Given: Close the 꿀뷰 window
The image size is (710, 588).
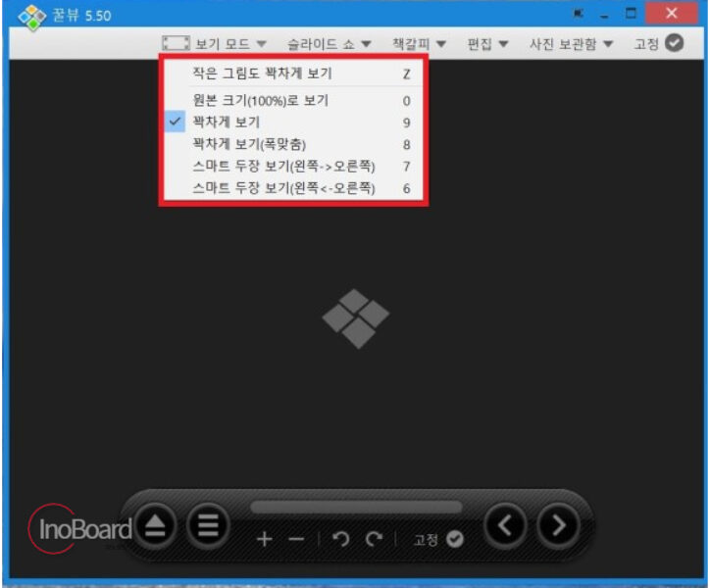Looking at the screenshot, I should [x=672, y=13].
